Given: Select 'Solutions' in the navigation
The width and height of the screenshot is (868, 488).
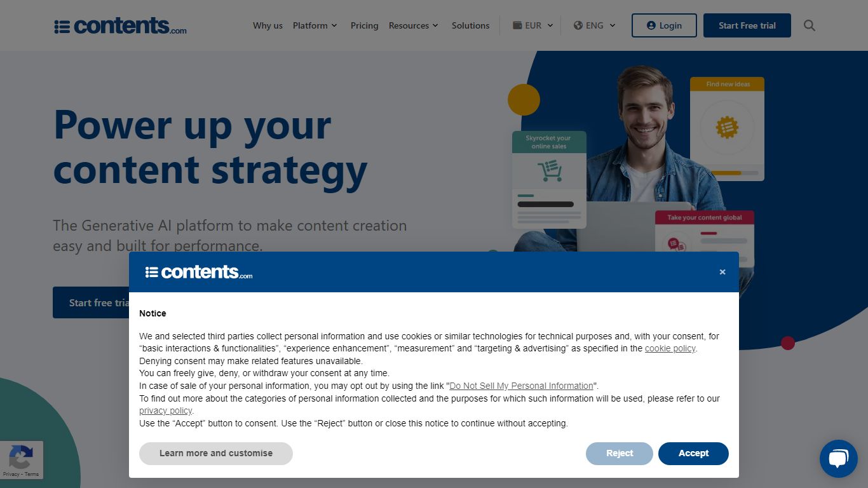Looking at the screenshot, I should [470, 25].
